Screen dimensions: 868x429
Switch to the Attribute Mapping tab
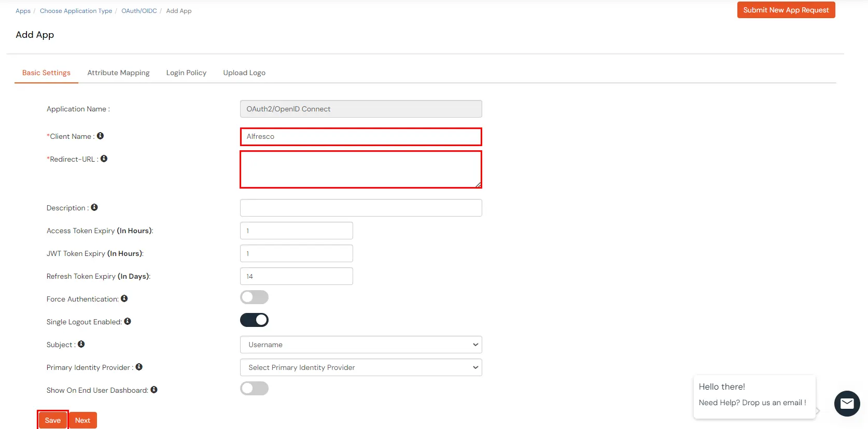click(x=118, y=73)
